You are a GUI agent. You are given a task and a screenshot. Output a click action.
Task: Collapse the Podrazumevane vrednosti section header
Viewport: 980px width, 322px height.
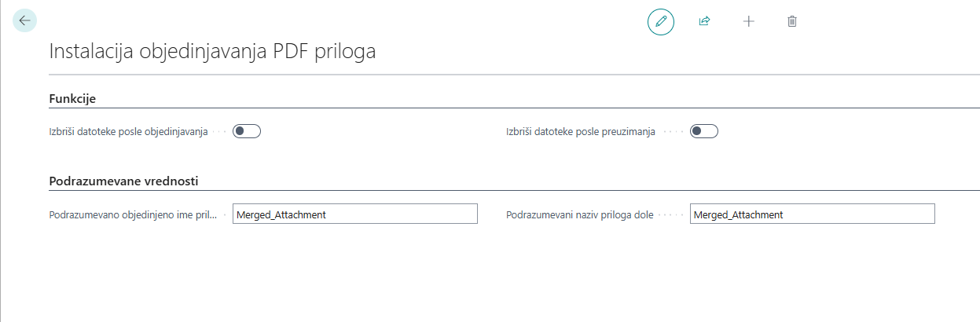click(x=123, y=181)
